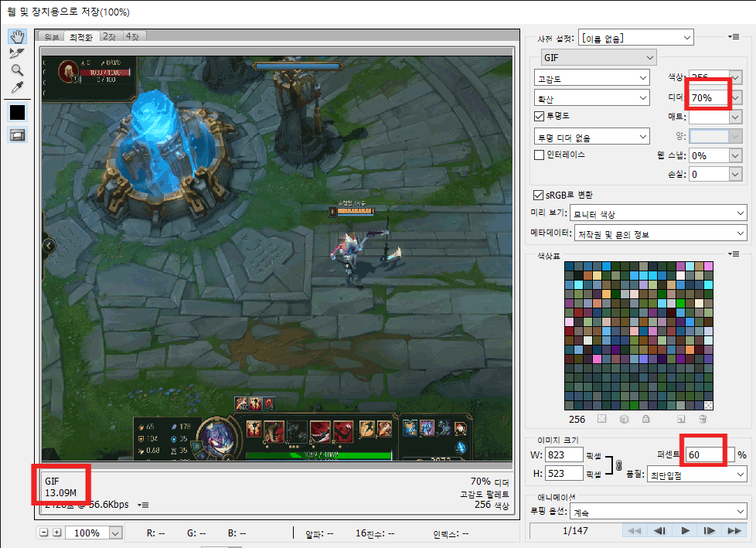Expand the 디더 percentage dropdown arrow
Image resolution: width=756 pixels, height=548 pixels.
[735, 98]
